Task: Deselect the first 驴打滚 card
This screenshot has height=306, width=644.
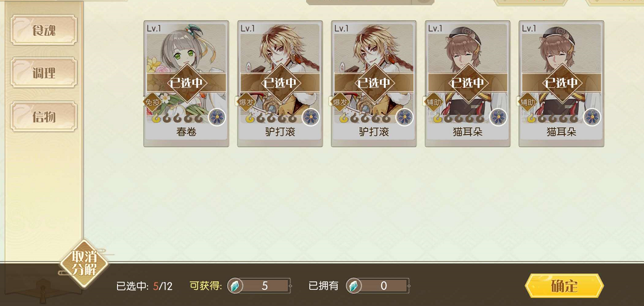Action: point(280,84)
